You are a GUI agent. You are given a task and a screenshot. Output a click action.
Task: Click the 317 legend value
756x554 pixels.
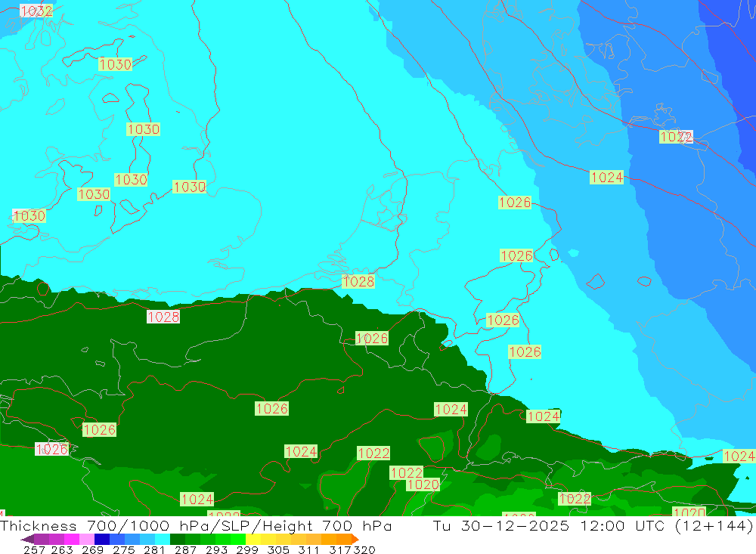339,549
